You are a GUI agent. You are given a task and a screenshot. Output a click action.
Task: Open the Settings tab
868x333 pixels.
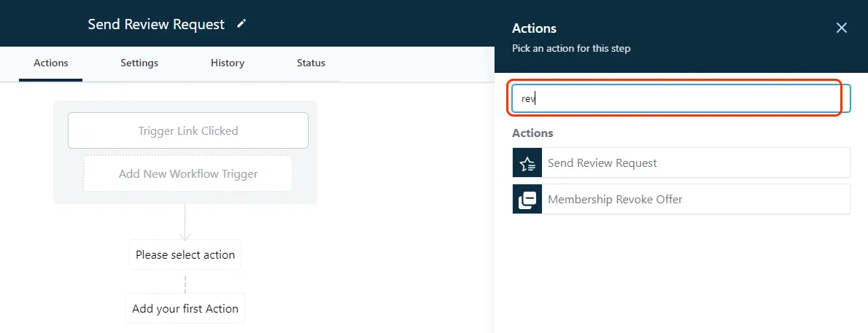pyautogui.click(x=139, y=63)
